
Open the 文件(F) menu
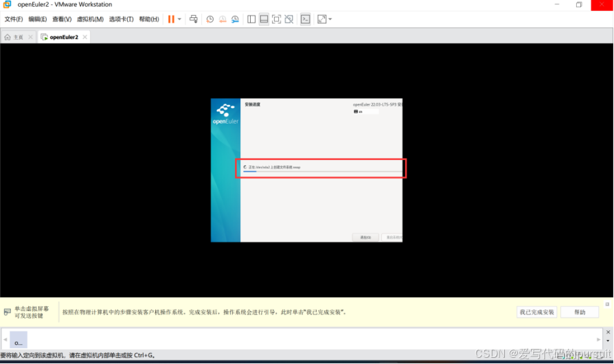pyautogui.click(x=13, y=19)
